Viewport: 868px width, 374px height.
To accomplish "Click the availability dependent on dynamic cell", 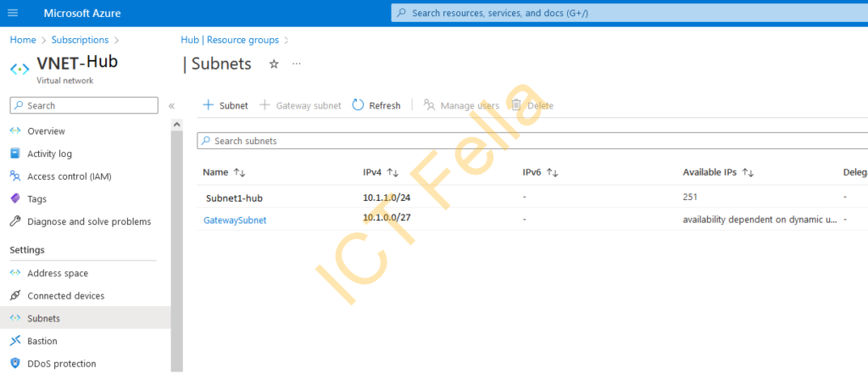I will coord(759,220).
